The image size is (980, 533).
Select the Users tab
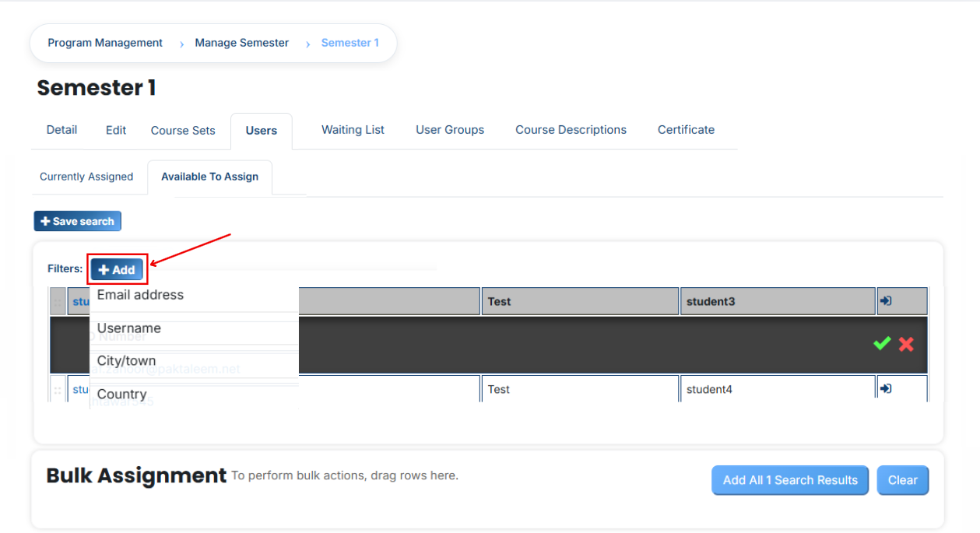pyautogui.click(x=262, y=131)
